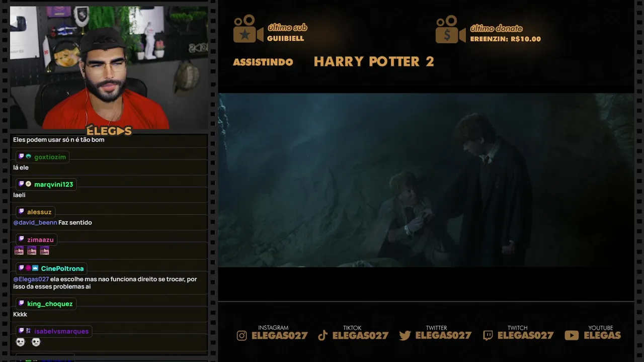Click Twitch badge beside goxtiozim
644x362 pixels.
(21, 157)
